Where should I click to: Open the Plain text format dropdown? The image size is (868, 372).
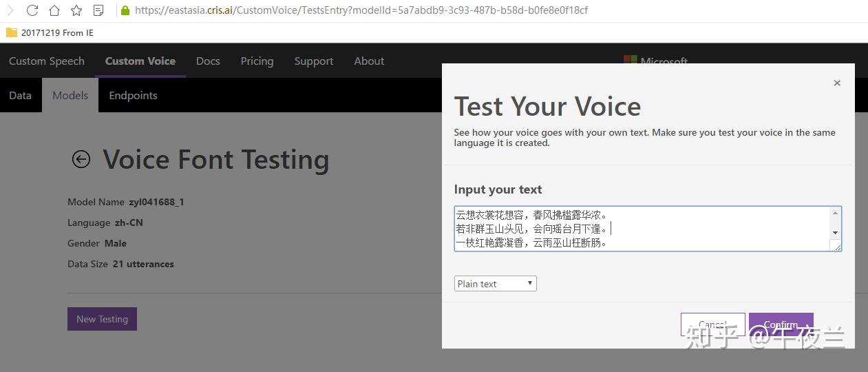pyautogui.click(x=495, y=284)
